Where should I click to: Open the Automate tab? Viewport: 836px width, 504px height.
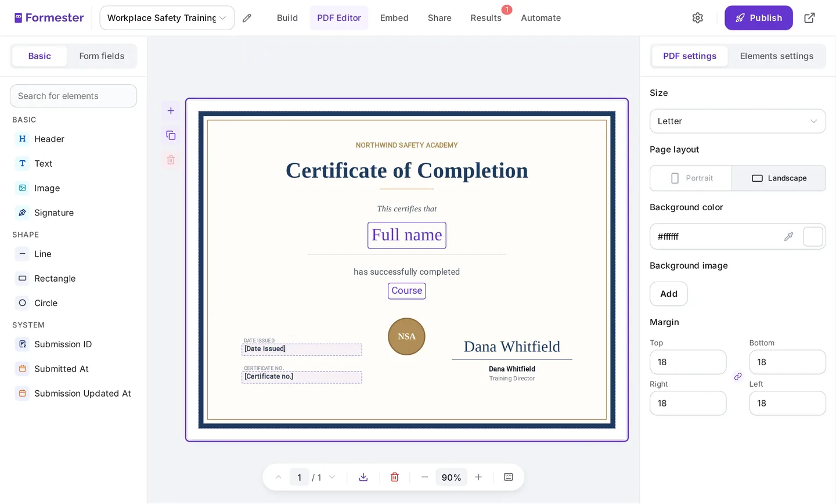(541, 18)
